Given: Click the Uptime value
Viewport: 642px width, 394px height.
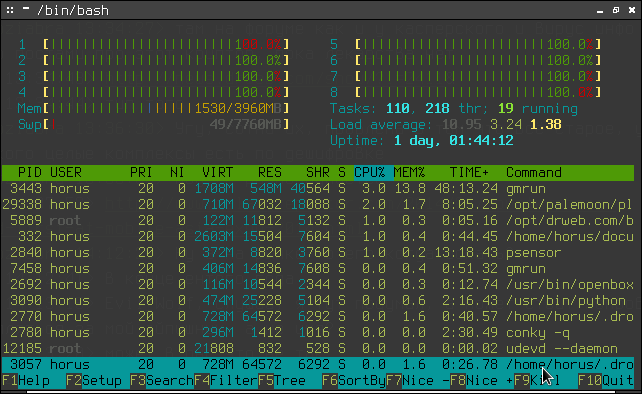Looking at the screenshot, I should pyautogui.click(x=454, y=140).
